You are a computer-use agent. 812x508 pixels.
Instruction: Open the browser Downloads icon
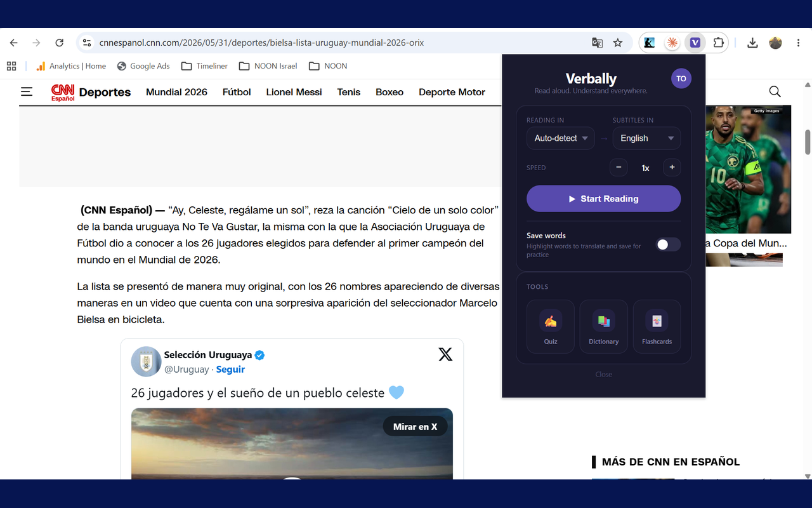click(x=752, y=43)
